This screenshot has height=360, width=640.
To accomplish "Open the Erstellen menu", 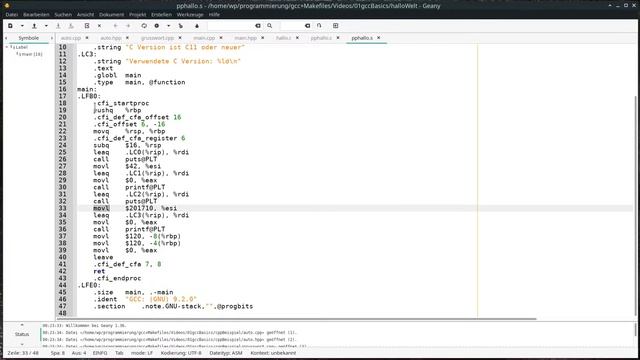I will click(x=161, y=14).
